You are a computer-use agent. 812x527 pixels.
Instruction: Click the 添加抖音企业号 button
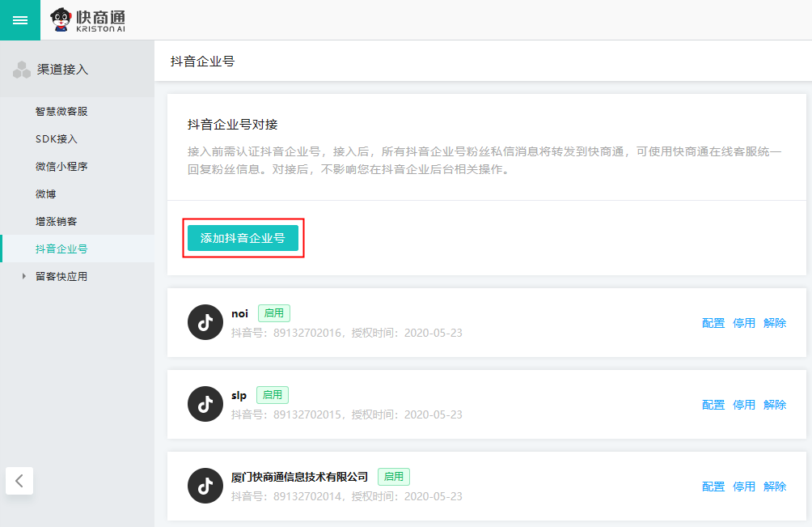click(x=243, y=238)
